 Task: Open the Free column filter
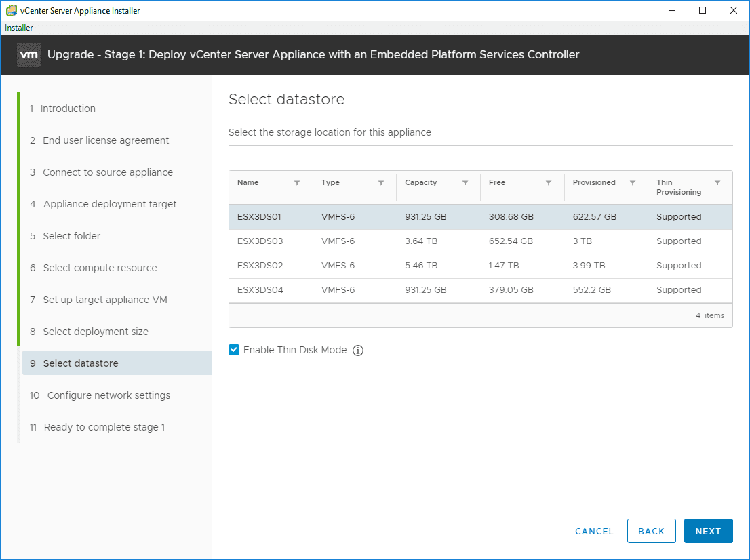coord(549,183)
